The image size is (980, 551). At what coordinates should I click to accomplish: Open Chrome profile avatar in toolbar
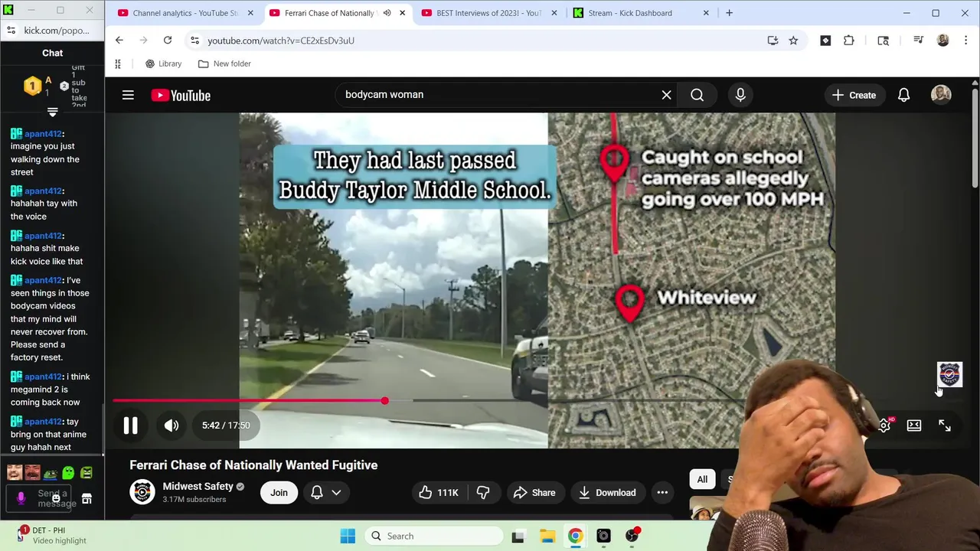coord(942,41)
